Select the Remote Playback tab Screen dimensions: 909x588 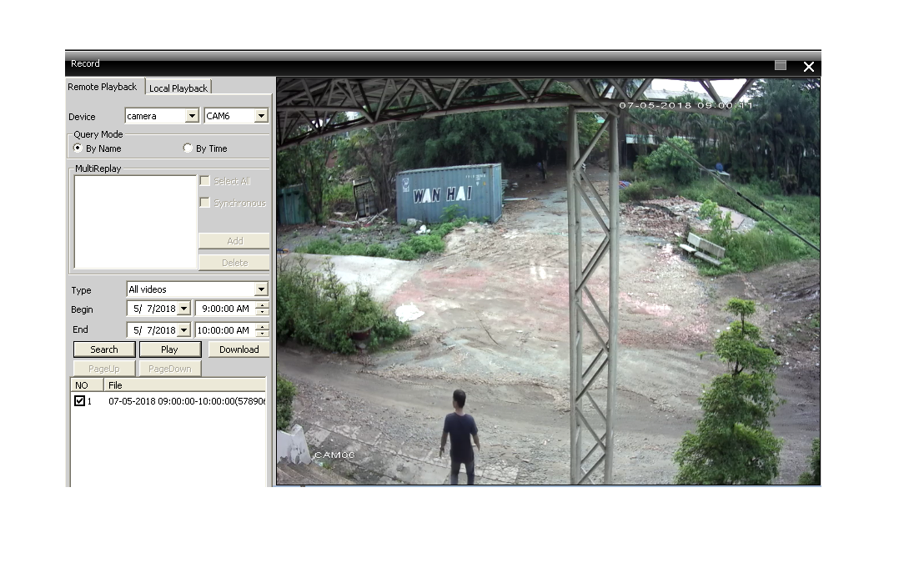coord(102,87)
